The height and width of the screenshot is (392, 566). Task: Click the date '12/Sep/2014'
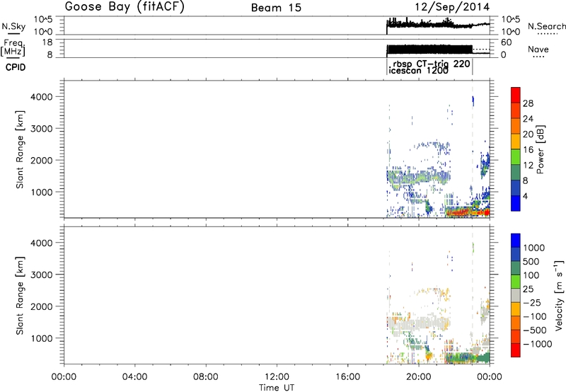[453, 7]
